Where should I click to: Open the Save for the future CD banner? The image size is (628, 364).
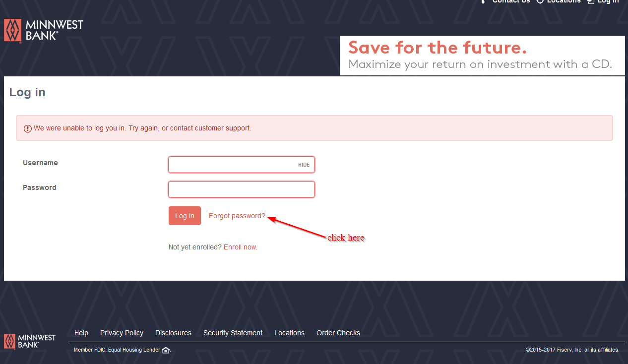point(482,56)
